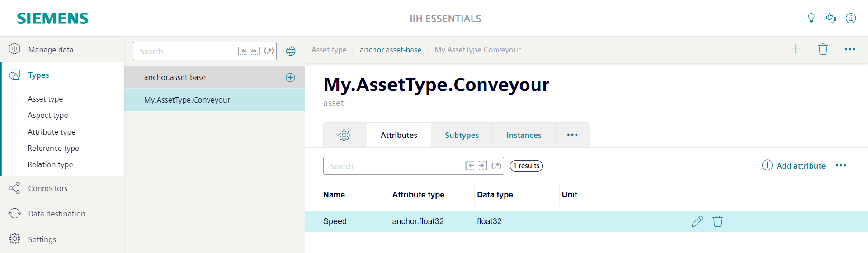Toggle match-start option in attribute search
The width and height of the screenshot is (868, 253).
470,166
